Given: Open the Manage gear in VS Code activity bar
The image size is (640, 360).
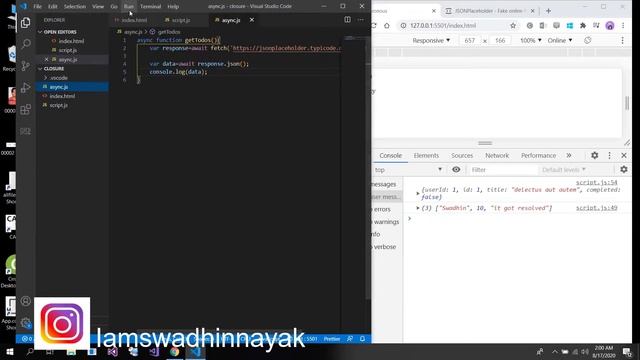Looking at the screenshot, I should (25, 323).
